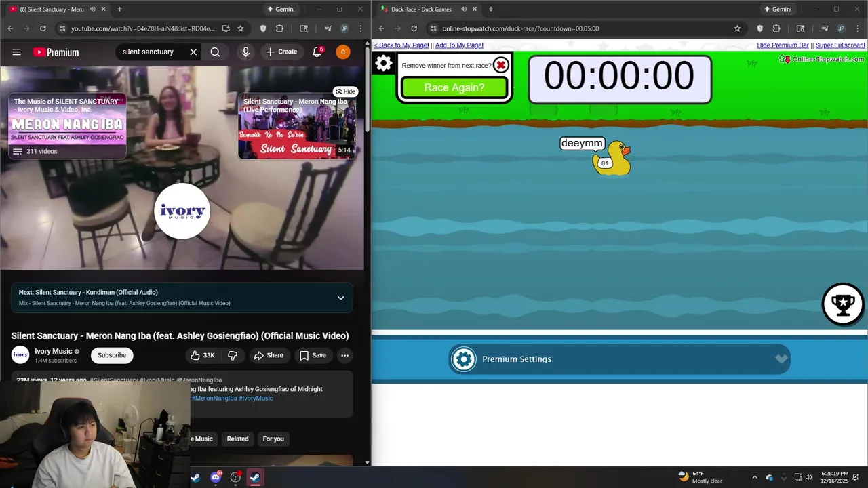Share the Meron Nang Iba video
868x488 pixels.
coord(269,355)
